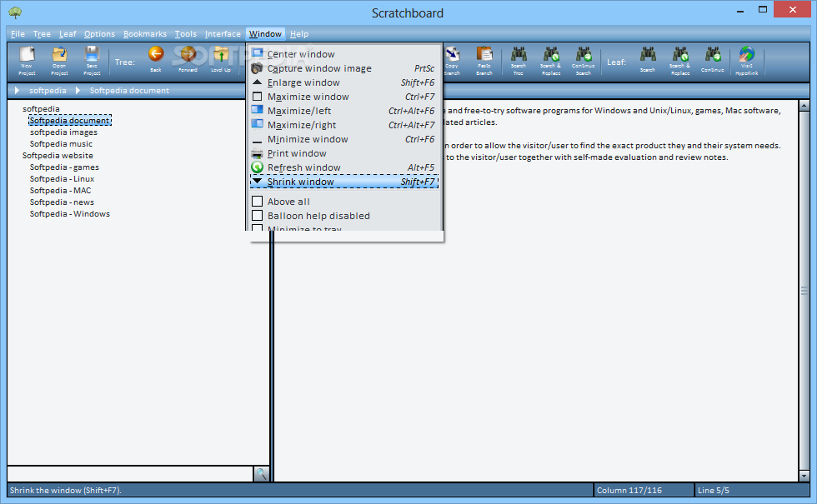Click the highlighted Shrink window entry
Viewport: 817px width, 504px height.
click(x=344, y=182)
